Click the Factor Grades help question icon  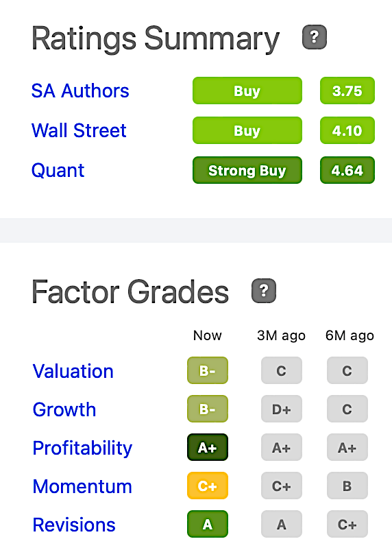[264, 291]
